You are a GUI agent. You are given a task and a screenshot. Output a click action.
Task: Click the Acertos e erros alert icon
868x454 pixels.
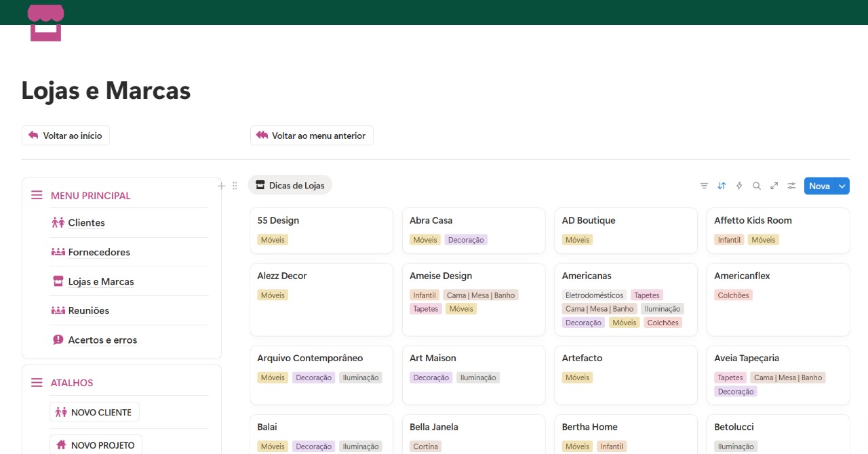point(58,340)
